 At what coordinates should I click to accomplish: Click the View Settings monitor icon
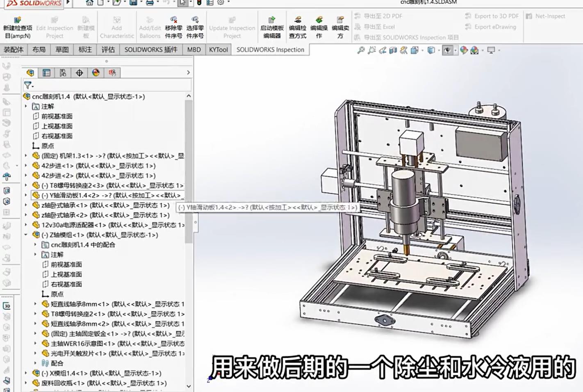(x=491, y=50)
